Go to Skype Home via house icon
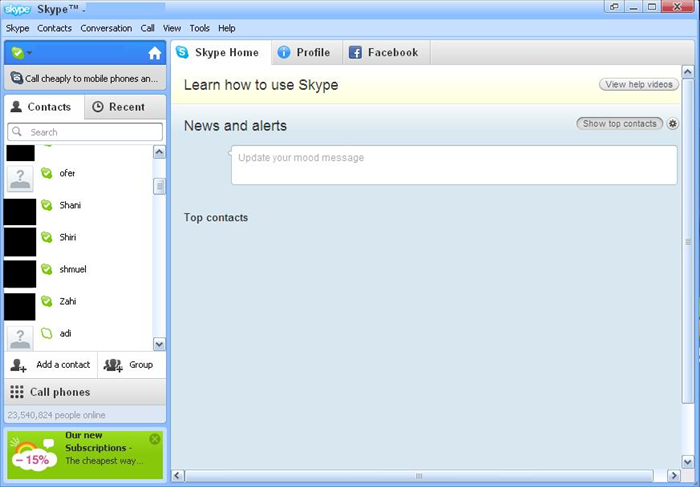Viewport: 700px width, 487px height. [x=154, y=53]
